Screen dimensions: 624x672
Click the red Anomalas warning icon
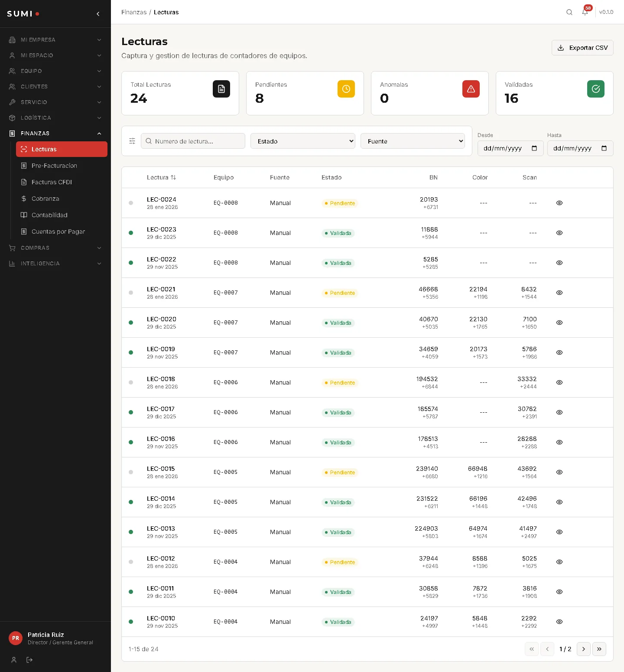click(471, 89)
